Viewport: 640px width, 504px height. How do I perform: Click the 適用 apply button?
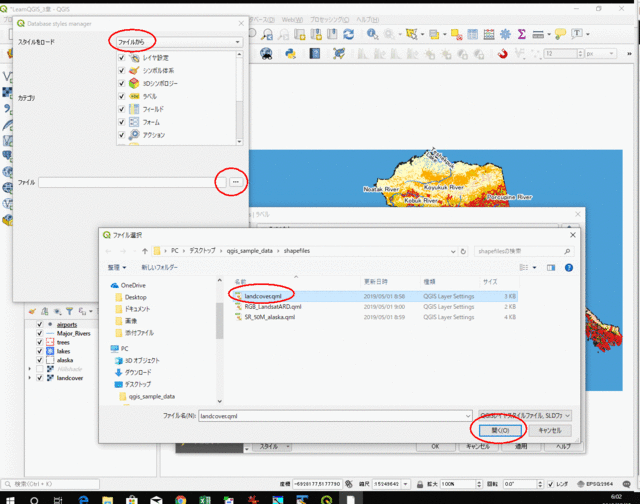tap(521, 446)
